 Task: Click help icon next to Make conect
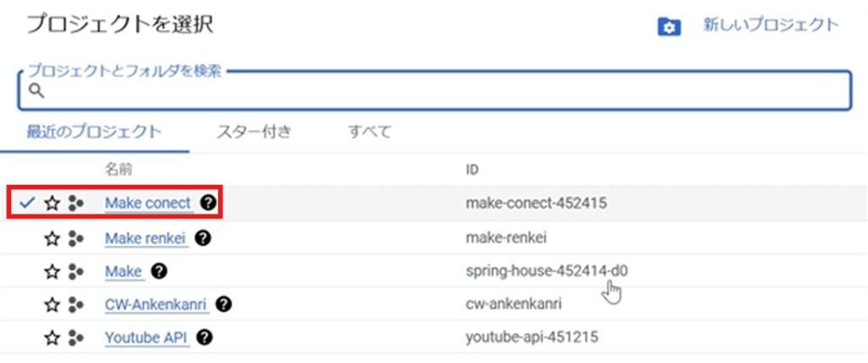(207, 204)
